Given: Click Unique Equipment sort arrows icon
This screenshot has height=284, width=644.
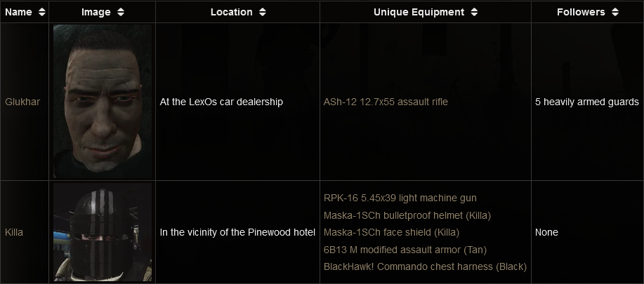Looking at the screenshot, I should [474, 12].
